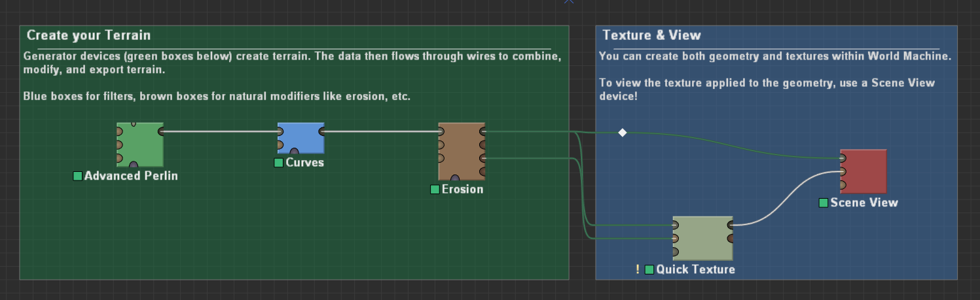Click the Quick Texture output port
The image size is (980, 300).
tap(730, 225)
